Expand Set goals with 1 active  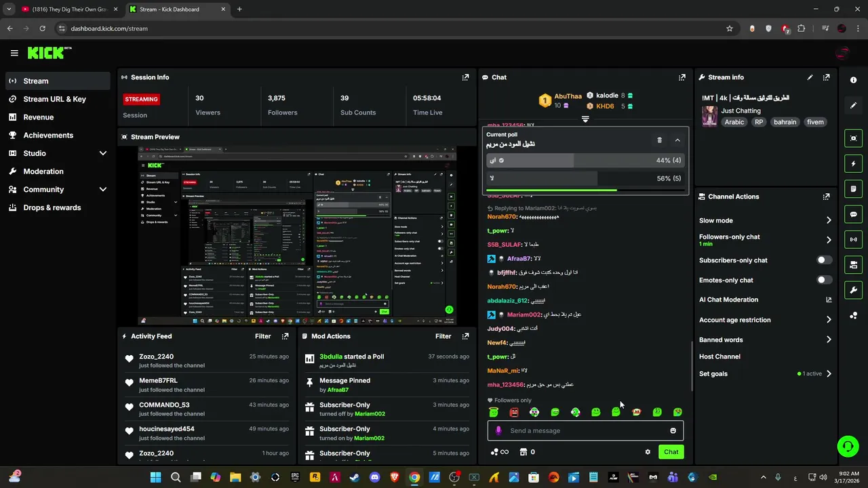pyautogui.click(x=765, y=373)
